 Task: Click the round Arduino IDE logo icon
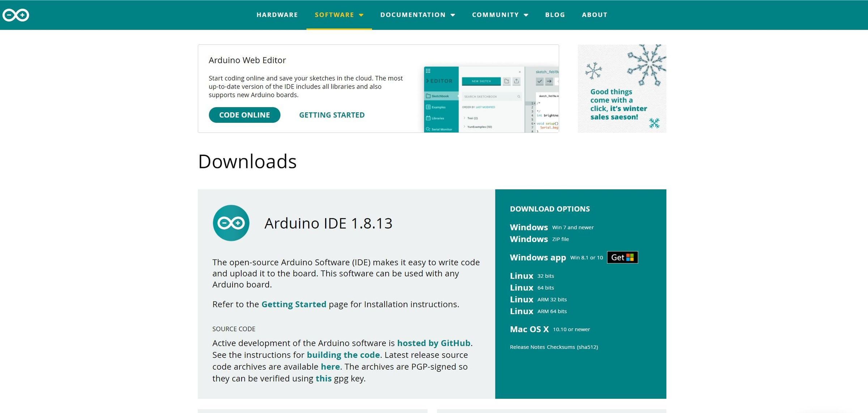click(x=231, y=223)
